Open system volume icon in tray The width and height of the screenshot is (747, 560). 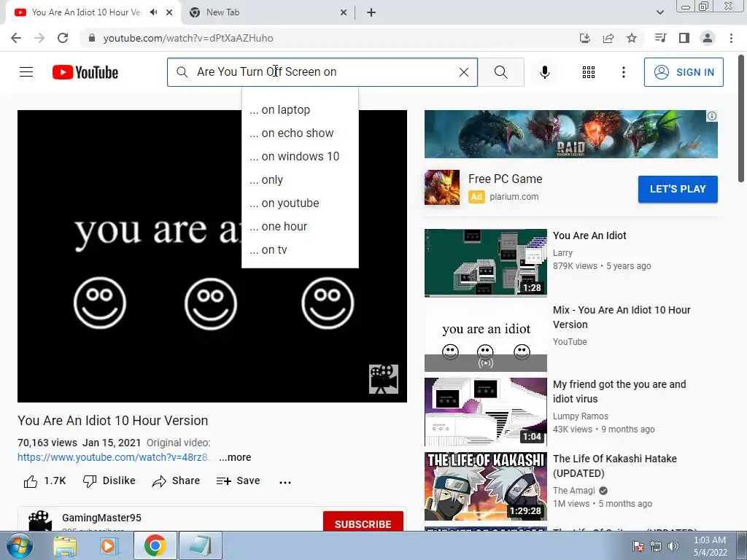(x=673, y=546)
